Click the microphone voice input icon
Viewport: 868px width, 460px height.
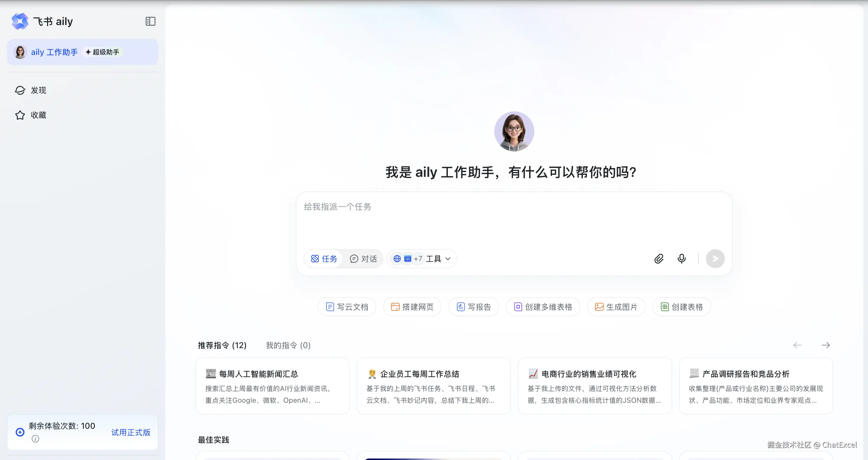[681, 259]
